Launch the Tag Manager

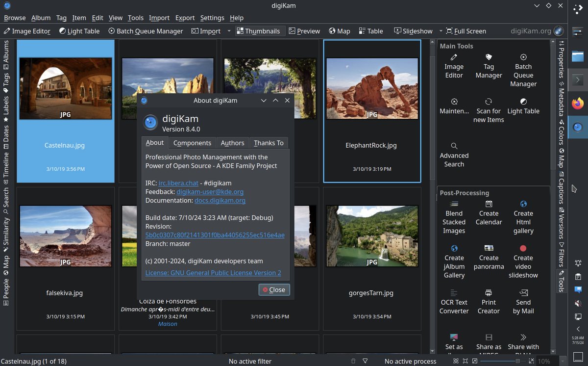(x=488, y=66)
